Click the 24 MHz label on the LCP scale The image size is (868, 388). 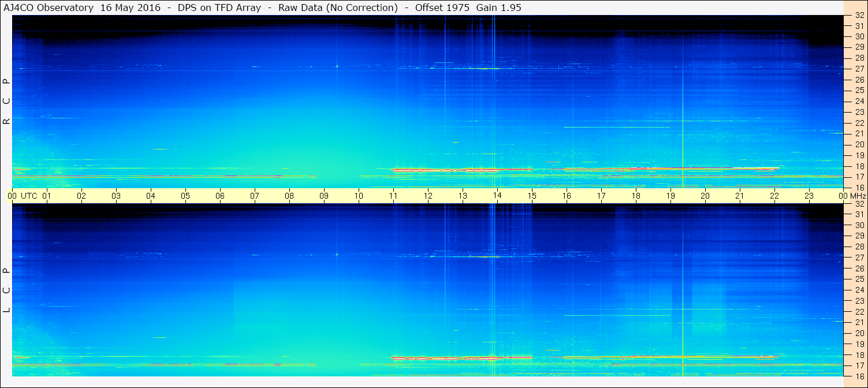pos(859,290)
